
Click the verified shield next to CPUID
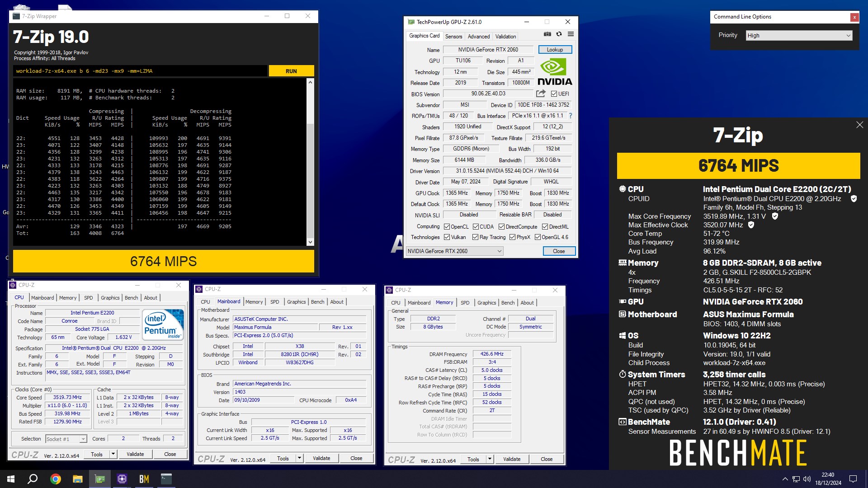click(x=854, y=199)
